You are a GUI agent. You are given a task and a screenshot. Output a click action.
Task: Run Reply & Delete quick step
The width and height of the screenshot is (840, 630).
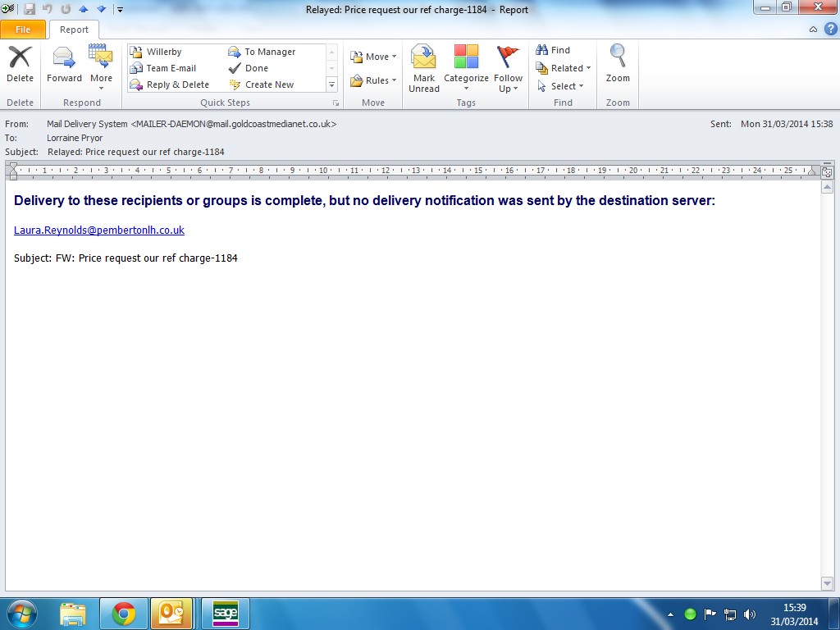pyautogui.click(x=170, y=84)
